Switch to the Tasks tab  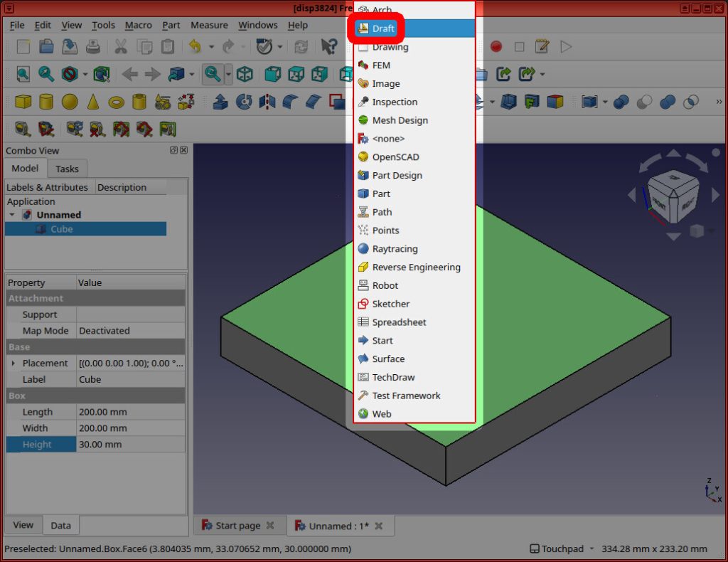(x=67, y=169)
